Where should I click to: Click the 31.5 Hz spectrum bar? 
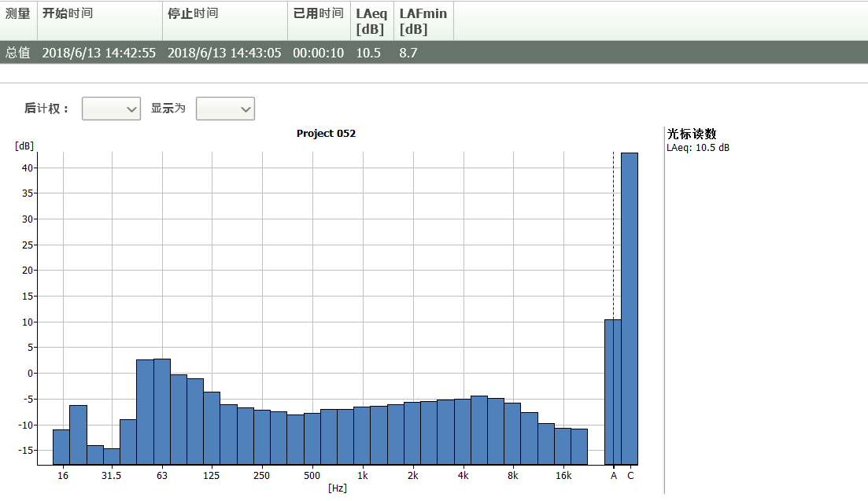(x=112, y=456)
